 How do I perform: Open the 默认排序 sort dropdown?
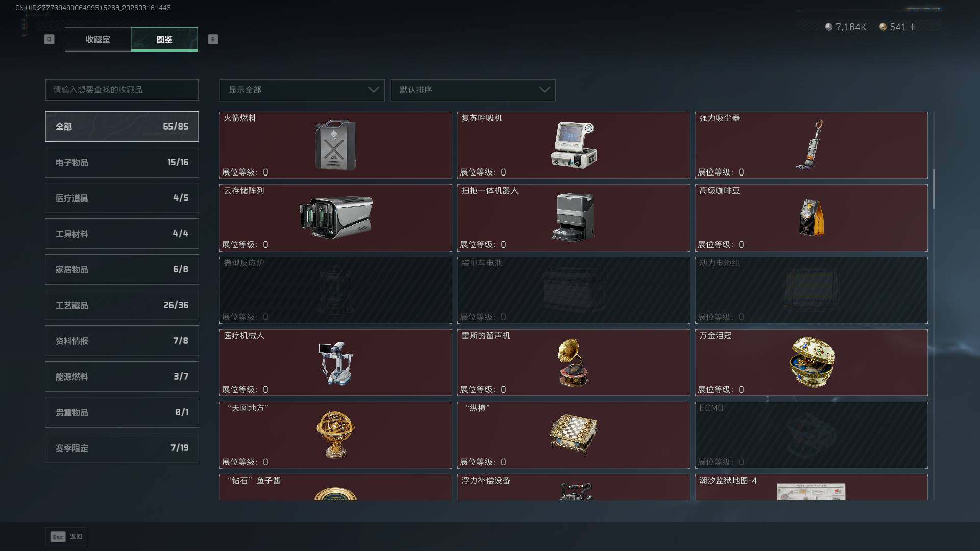point(473,90)
